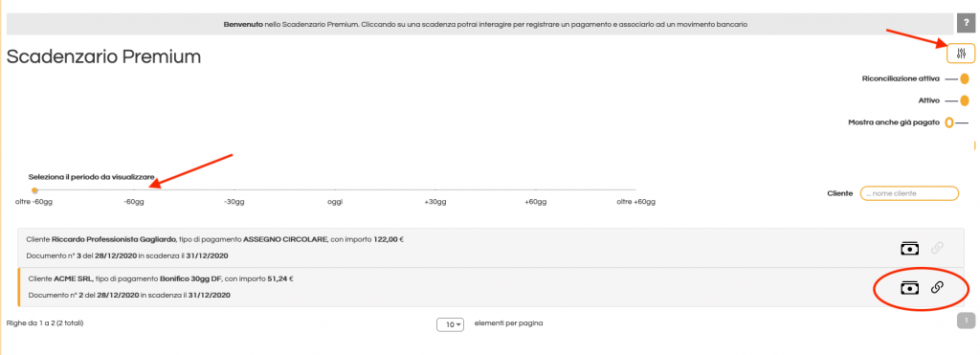Open the elementi per pagina dropdown
The image size is (980, 355).
450,324
